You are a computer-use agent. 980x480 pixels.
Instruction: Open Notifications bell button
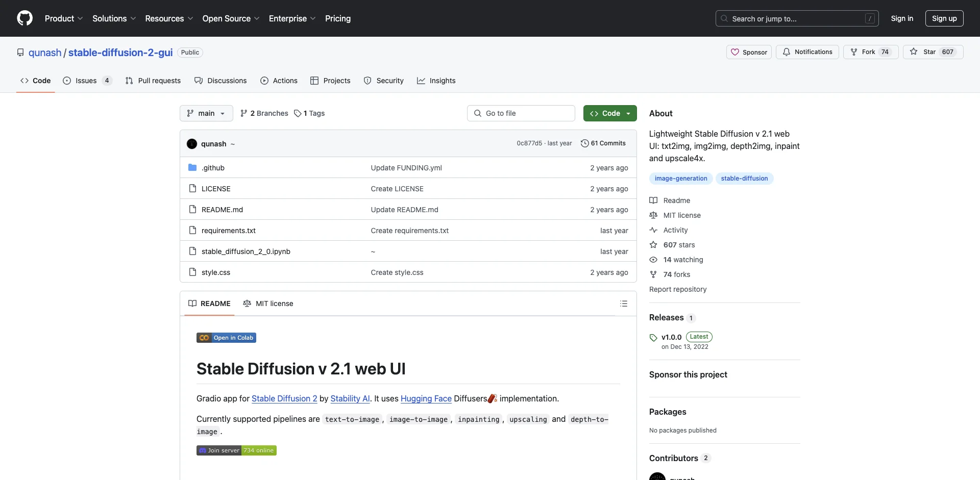pos(807,52)
